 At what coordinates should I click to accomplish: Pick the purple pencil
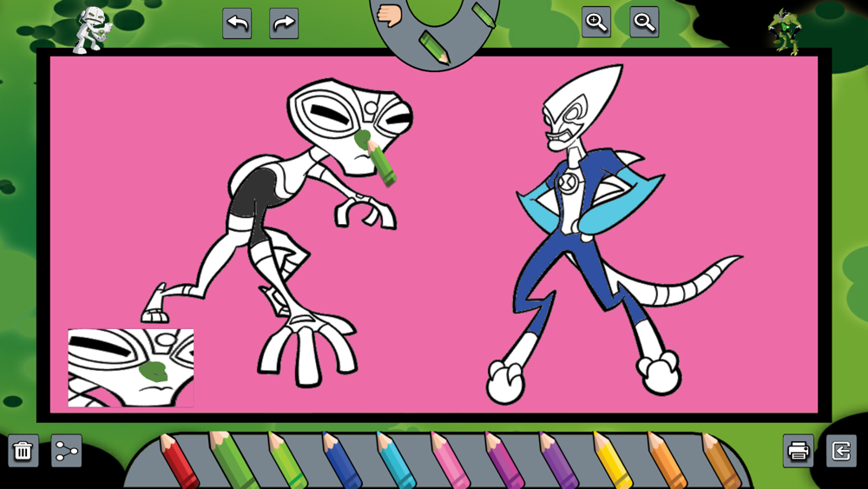tap(559, 460)
